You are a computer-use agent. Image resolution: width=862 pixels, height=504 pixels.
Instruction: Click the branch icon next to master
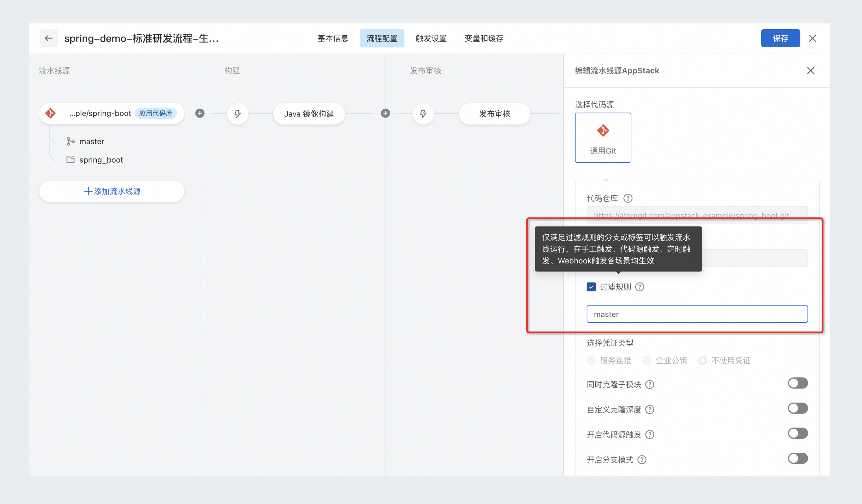pyautogui.click(x=70, y=141)
